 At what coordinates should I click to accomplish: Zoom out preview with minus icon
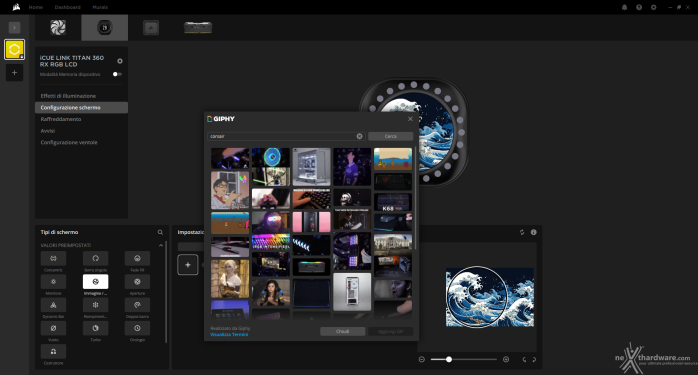(x=422, y=359)
